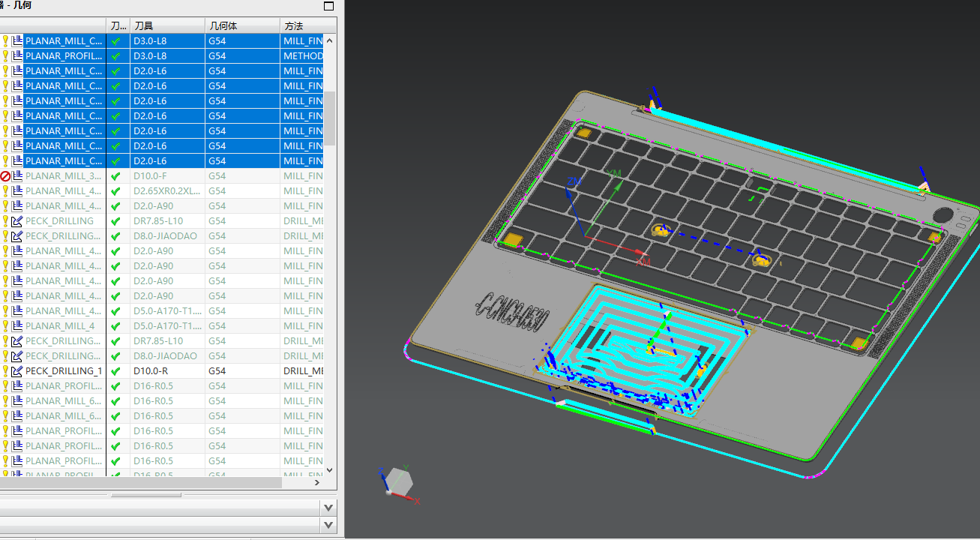Click the METHOD cell in the method column

(303, 56)
